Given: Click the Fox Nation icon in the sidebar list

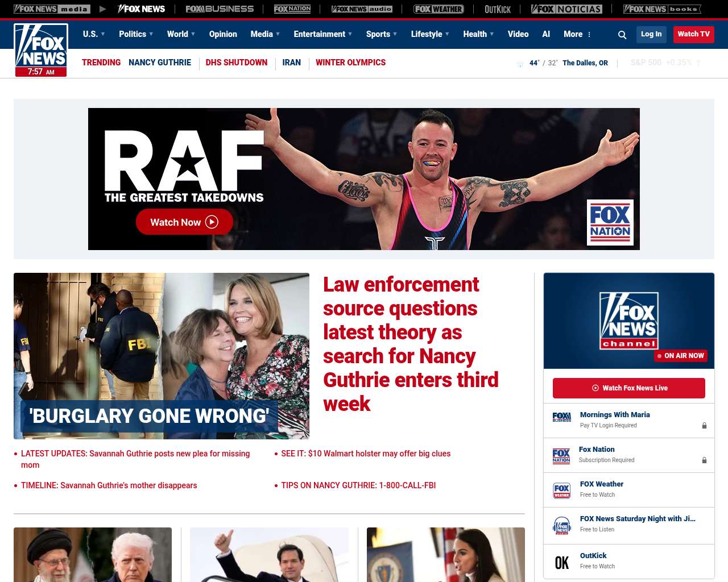Looking at the screenshot, I should click(x=561, y=456).
